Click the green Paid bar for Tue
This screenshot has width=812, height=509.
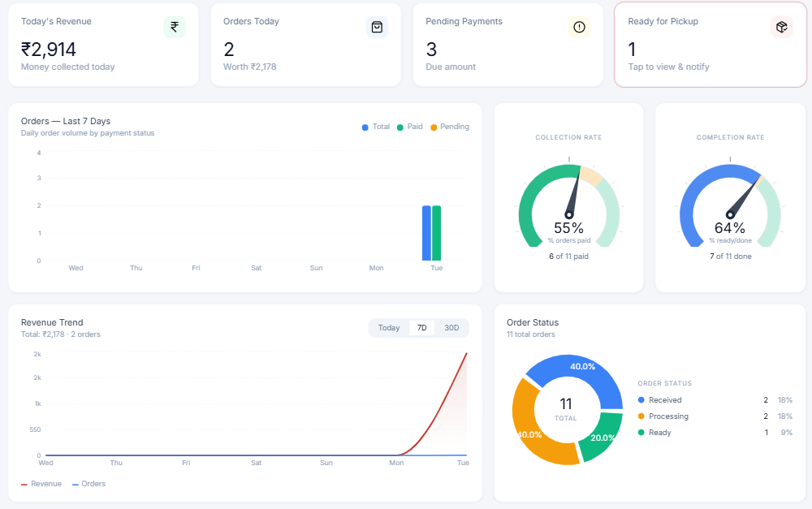437,233
